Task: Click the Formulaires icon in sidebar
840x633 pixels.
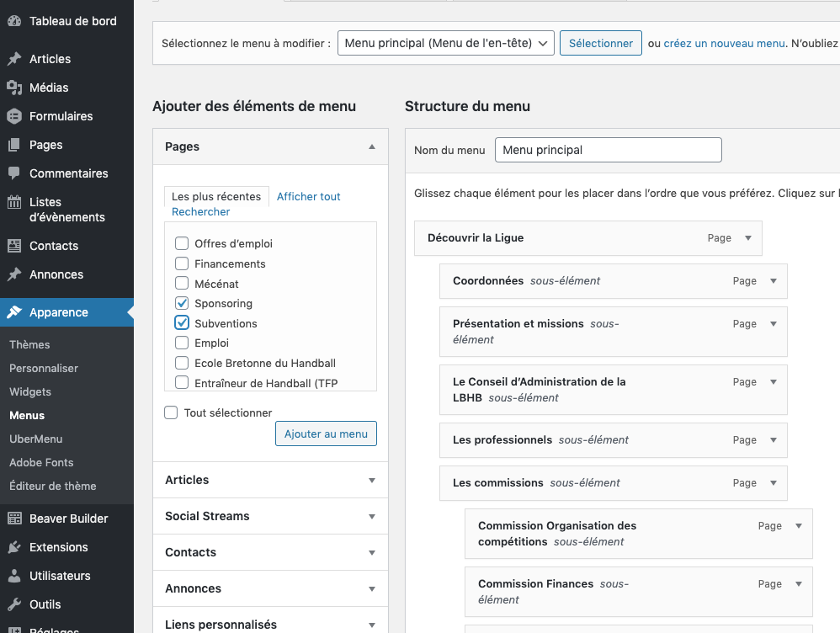Action: tap(14, 116)
